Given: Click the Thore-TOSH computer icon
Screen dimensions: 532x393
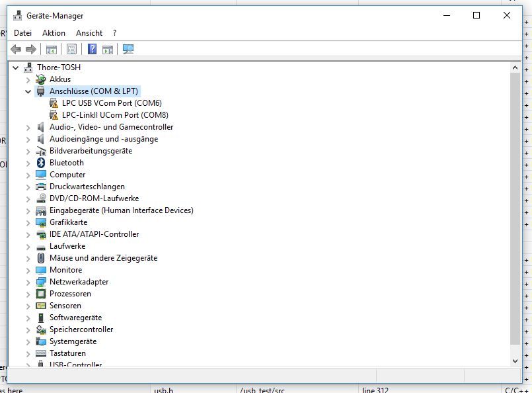Looking at the screenshot, I should click(x=28, y=67).
